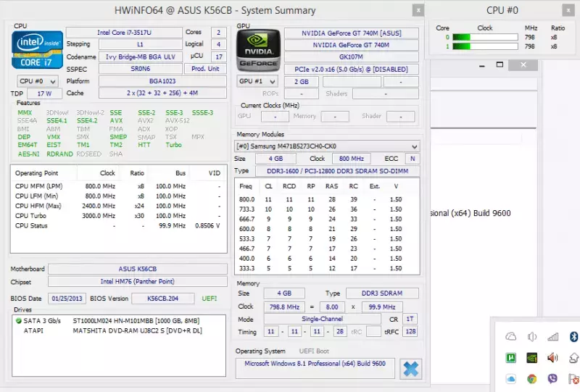This screenshot has height=392, width=580.
Task: Click the Ivy Bridge-MB BGA ULV codename field
Action: click(x=141, y=57)
